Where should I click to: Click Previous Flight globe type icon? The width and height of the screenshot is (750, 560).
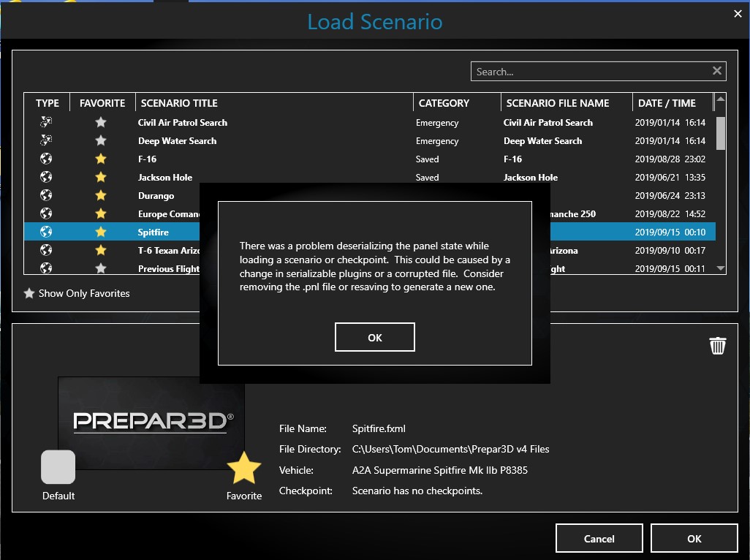point(46,268)
